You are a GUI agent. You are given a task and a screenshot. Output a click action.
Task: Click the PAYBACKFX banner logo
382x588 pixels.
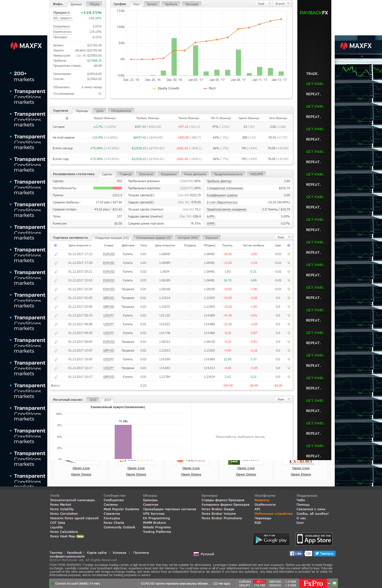[314, 13]
